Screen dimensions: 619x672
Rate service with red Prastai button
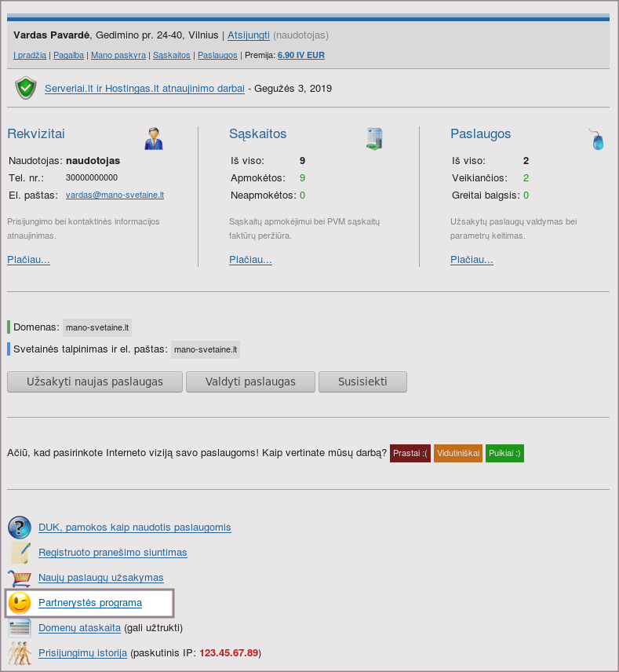pos(410,453)
